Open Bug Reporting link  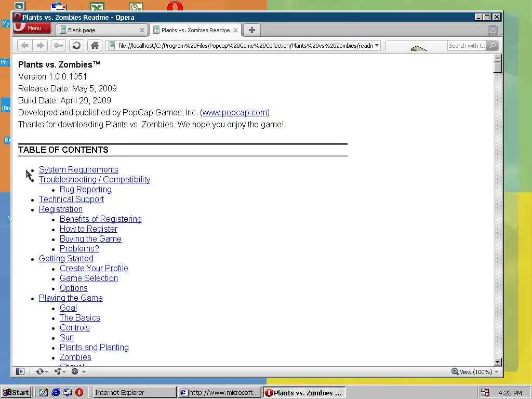click(86, 189)
